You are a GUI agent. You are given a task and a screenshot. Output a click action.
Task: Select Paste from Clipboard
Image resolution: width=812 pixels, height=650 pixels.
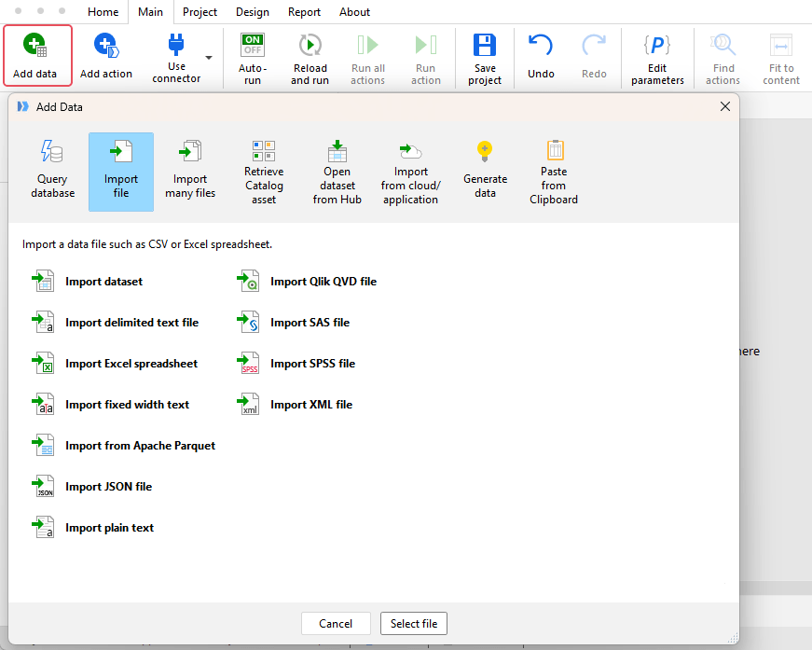click(x=554, y=172)
